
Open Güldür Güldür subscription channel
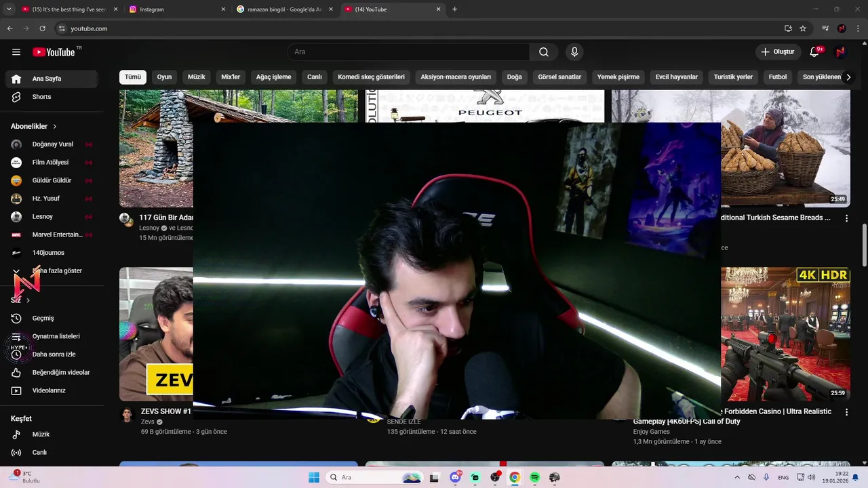pos(52,180)
